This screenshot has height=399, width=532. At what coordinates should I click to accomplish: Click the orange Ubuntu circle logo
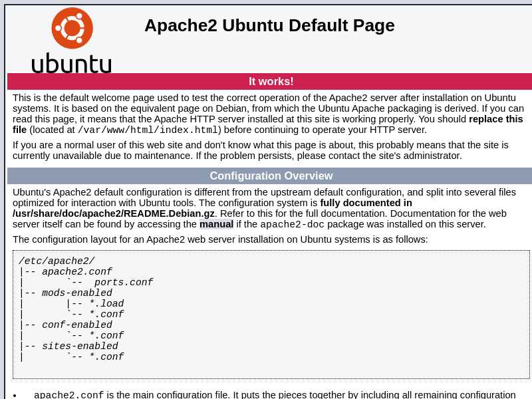coord(72,28)
